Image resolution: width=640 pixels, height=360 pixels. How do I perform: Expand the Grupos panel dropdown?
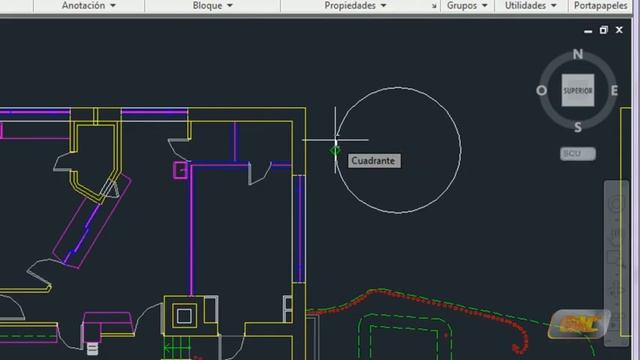(467, 6)
